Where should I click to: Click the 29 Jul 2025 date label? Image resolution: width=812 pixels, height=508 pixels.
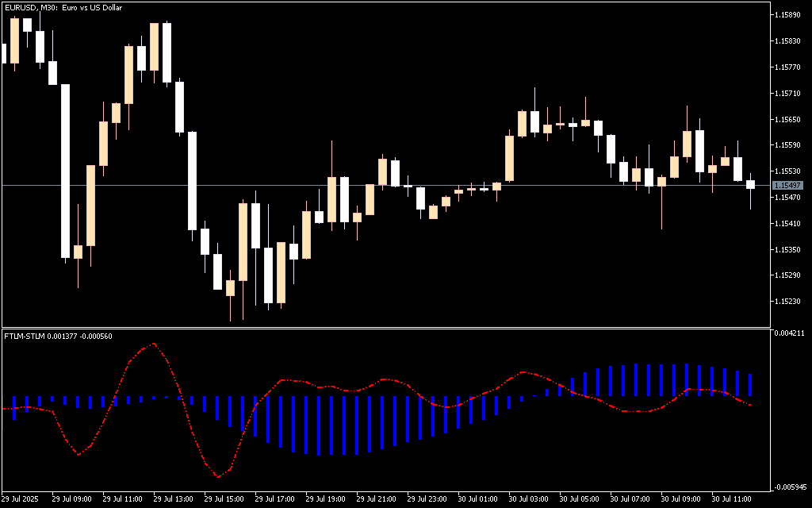(x=20, y=499)
